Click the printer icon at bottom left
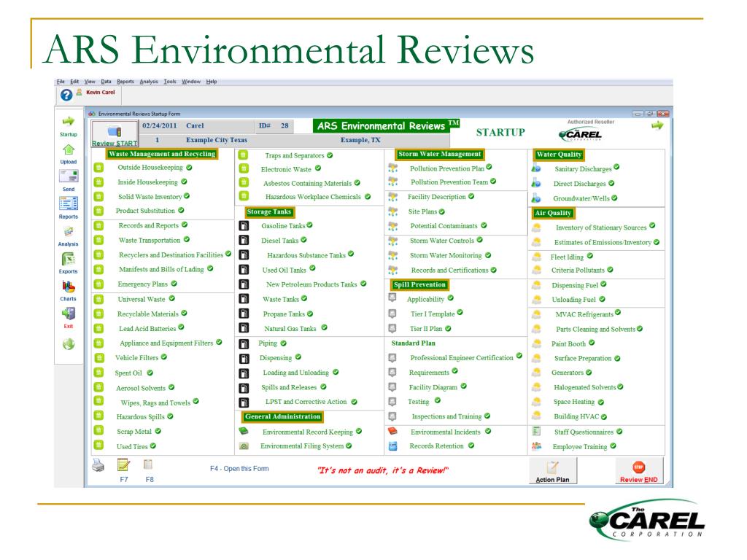Screen dimensions: 747x560 tap(98, 465)
